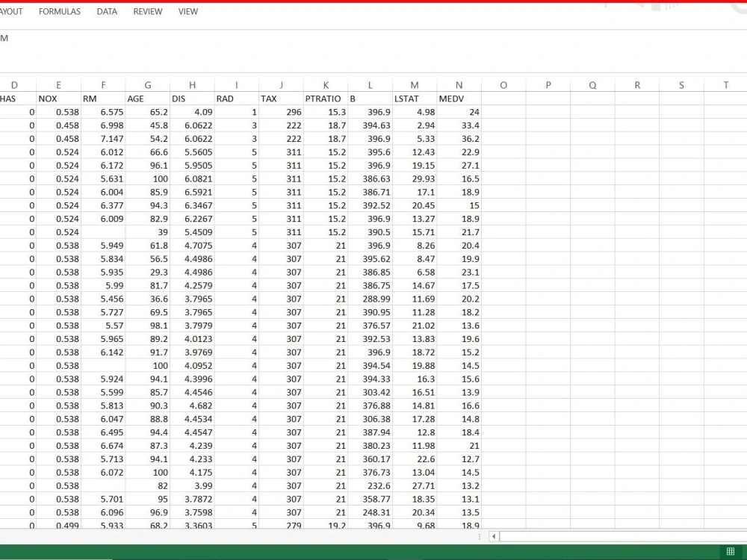The height and width of the screenshot is (560, 747).
Task: Select the MEDV cell containing 33.4
Action: point(459,125)
